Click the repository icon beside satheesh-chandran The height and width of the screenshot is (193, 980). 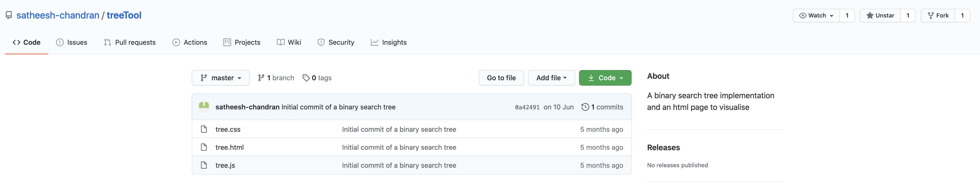tap(9, 15)
